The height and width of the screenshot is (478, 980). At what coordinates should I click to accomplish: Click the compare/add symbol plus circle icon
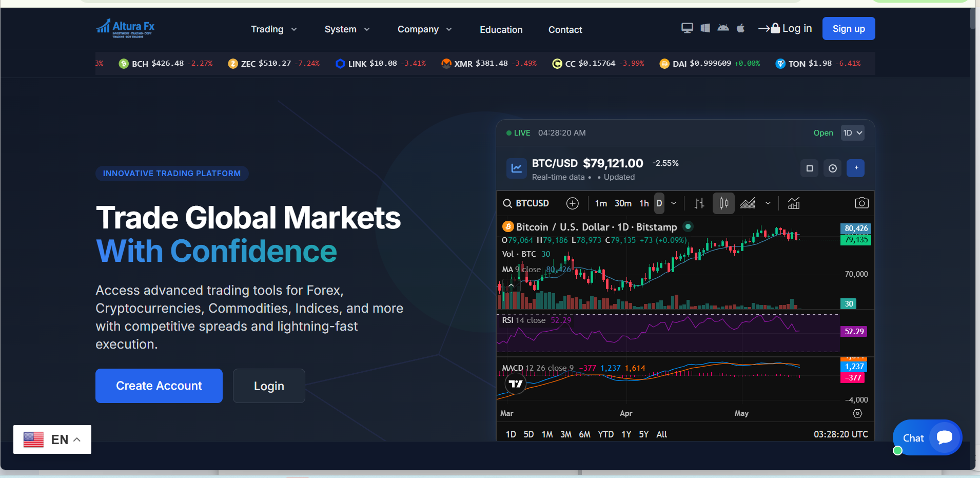[x=573, y=203]
